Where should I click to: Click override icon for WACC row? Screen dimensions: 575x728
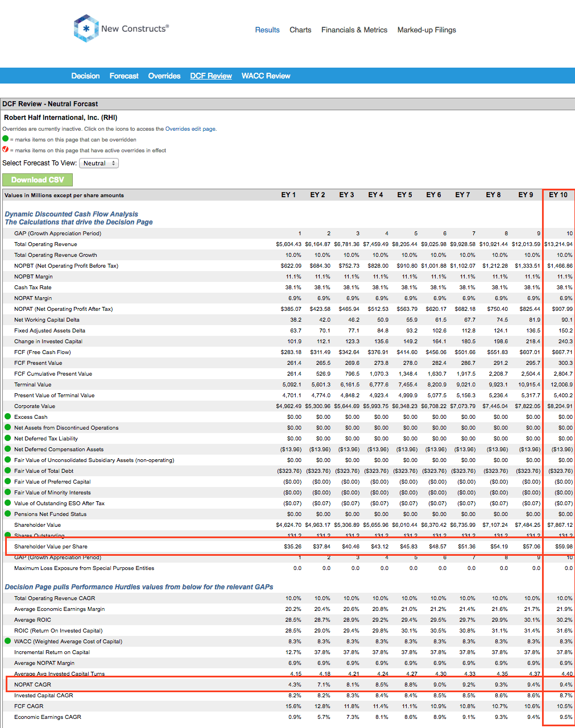coord(8,641)
